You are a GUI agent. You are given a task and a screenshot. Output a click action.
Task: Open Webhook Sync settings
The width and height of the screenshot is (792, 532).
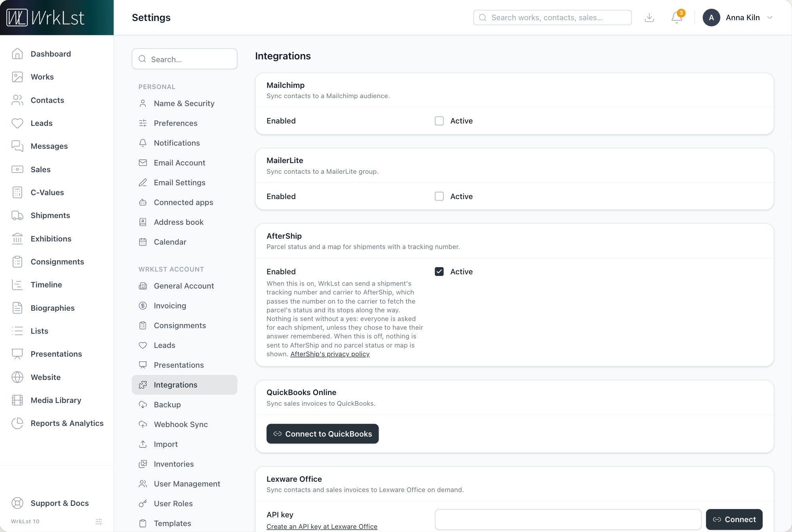[x=185, y=424]
